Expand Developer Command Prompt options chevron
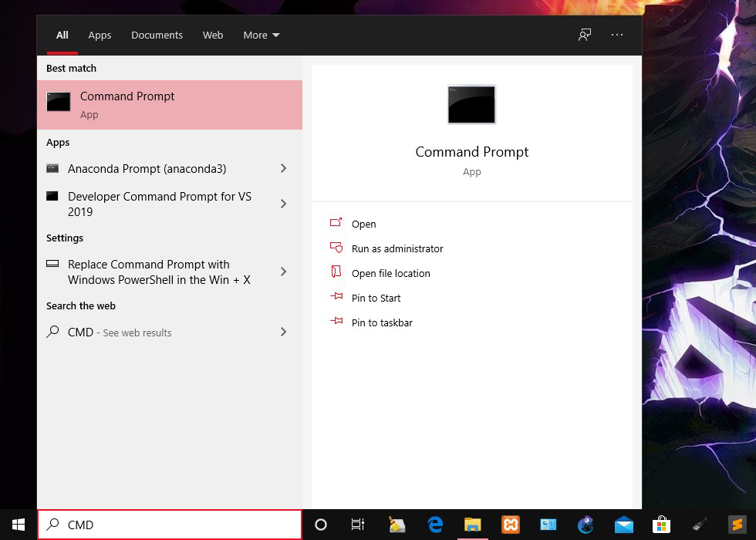756x540 pixels. tap(284, 204)
